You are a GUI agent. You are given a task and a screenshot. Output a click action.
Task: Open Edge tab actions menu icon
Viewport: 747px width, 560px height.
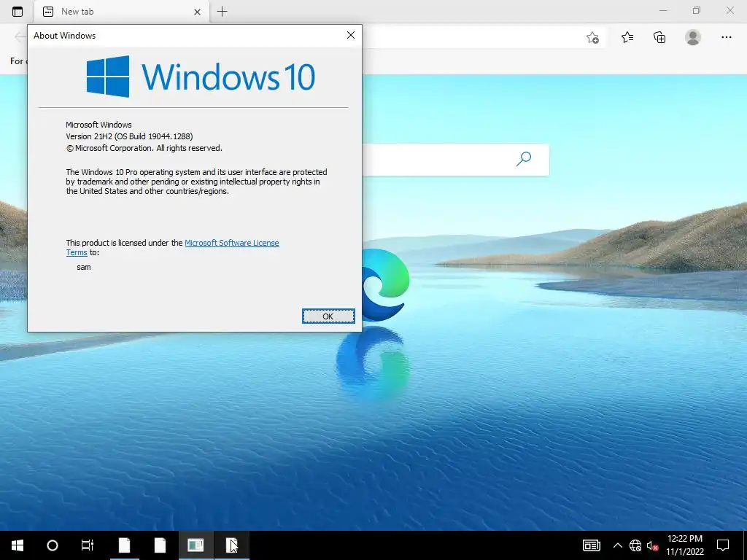(x=18, y=12)
